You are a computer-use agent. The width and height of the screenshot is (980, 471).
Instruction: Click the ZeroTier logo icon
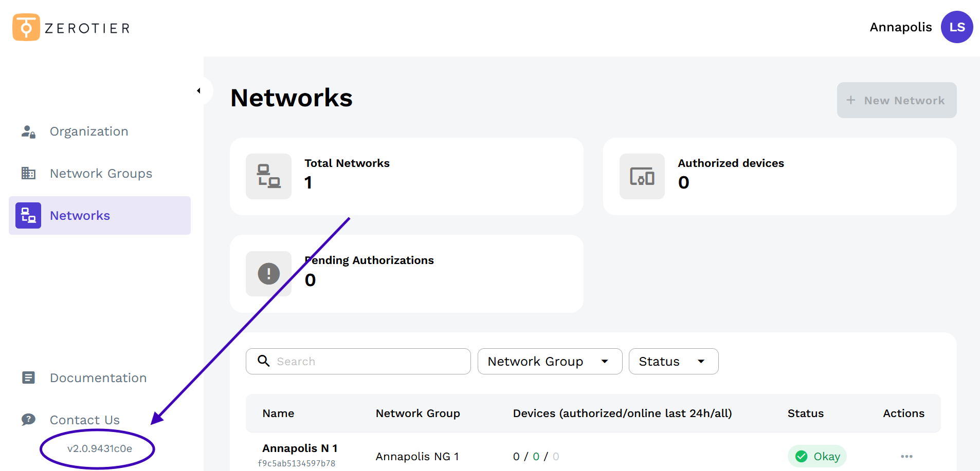point(26,27)
